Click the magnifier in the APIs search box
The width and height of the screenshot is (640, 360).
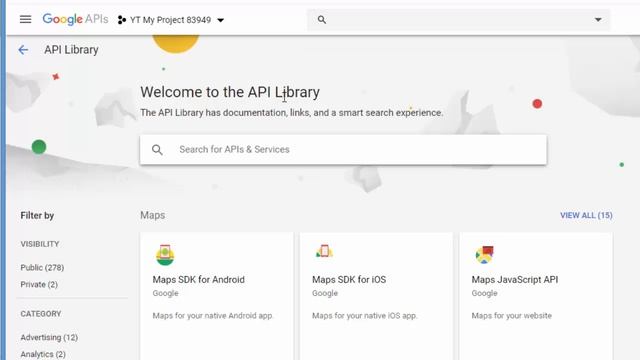point(157,150)
